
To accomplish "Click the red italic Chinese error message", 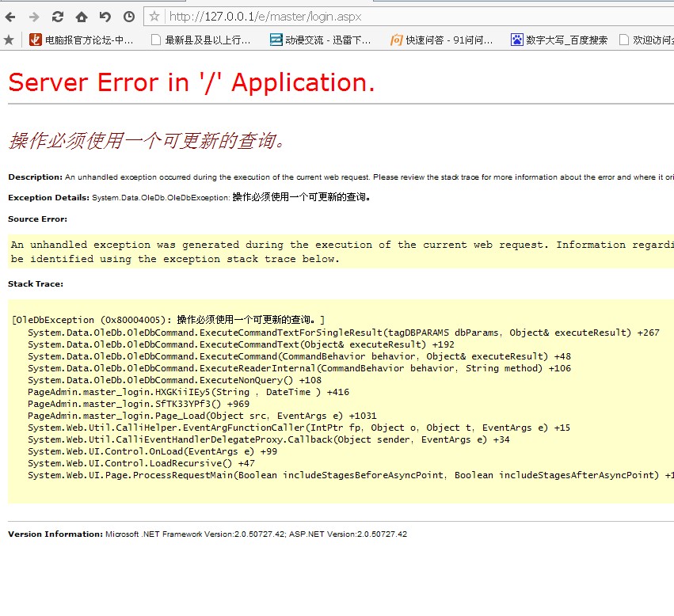I will coord(147,141).
